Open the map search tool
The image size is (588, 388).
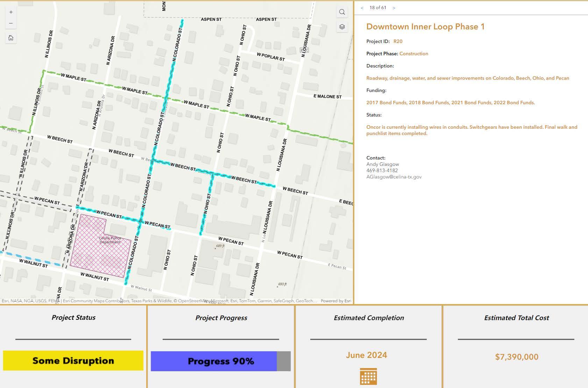pos(342,12)
